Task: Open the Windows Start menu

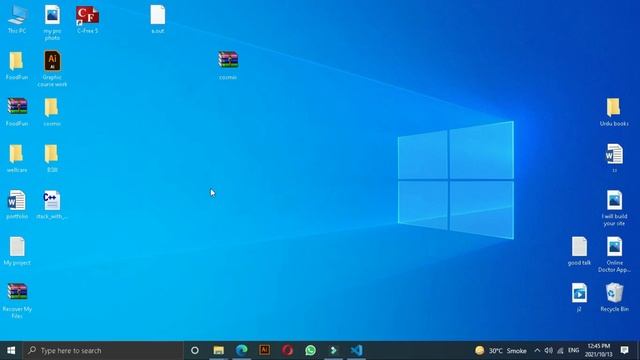Action: pyautogui.click(x=11, y=350)
